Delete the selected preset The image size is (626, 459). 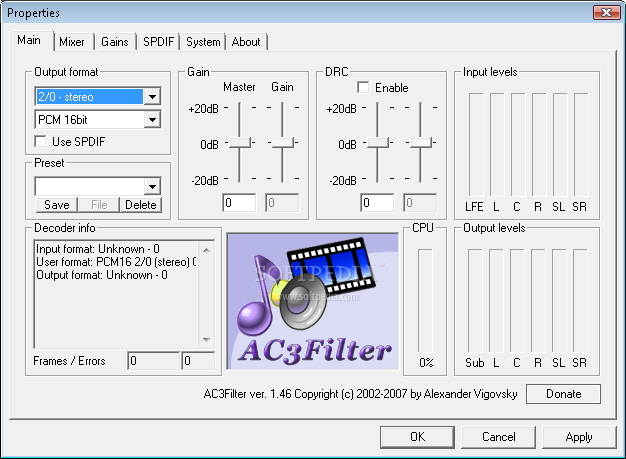tap(141, 205)
